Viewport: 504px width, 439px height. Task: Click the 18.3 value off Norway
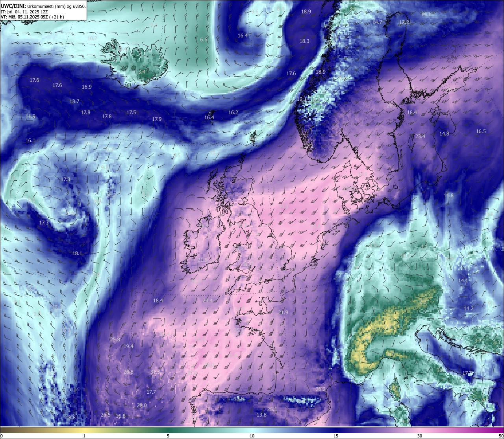(304, 41)
